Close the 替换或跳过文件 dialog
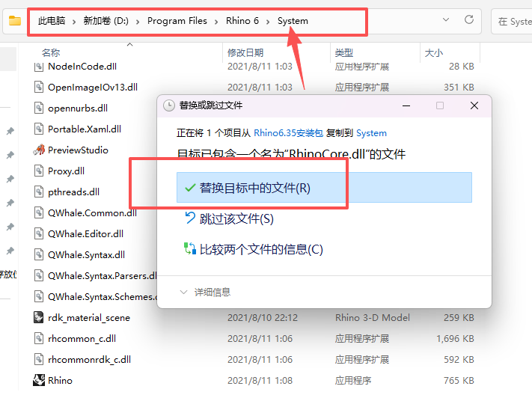The image size is (532, 404). [x=474, y=105]
